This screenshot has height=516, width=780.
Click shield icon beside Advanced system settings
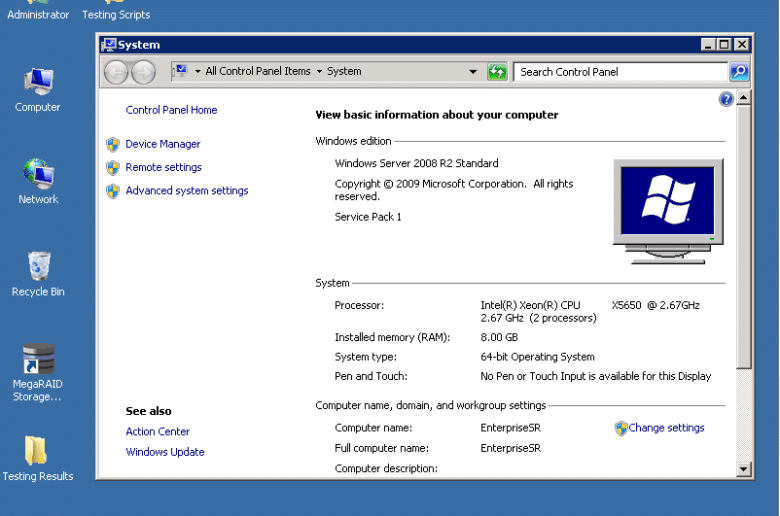pos(113,191)
